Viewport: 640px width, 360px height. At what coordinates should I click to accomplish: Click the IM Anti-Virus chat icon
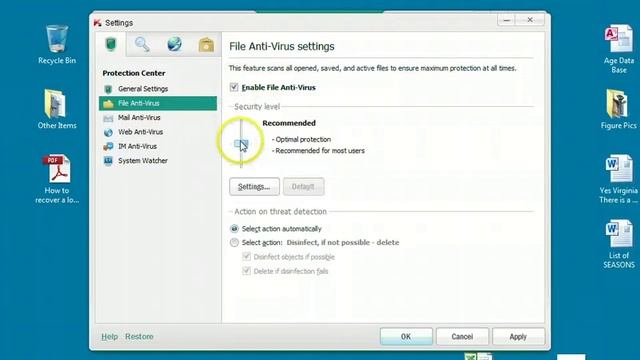[108, 147]
